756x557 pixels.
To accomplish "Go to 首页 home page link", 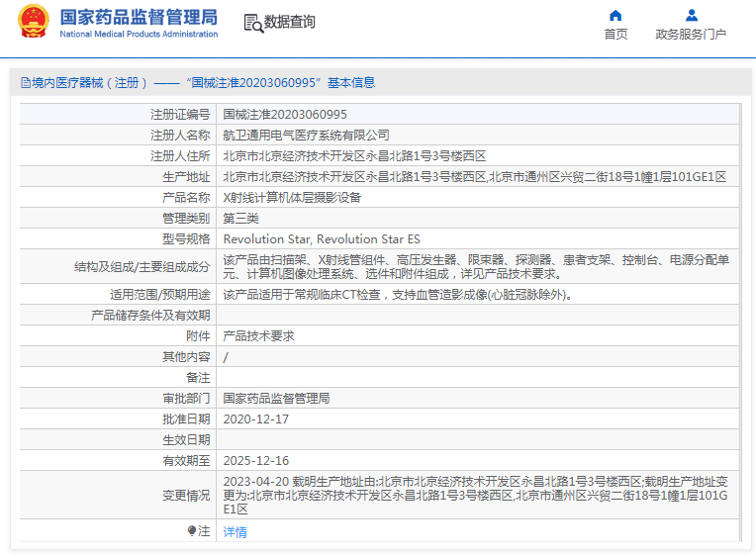I will coord(615,35).
